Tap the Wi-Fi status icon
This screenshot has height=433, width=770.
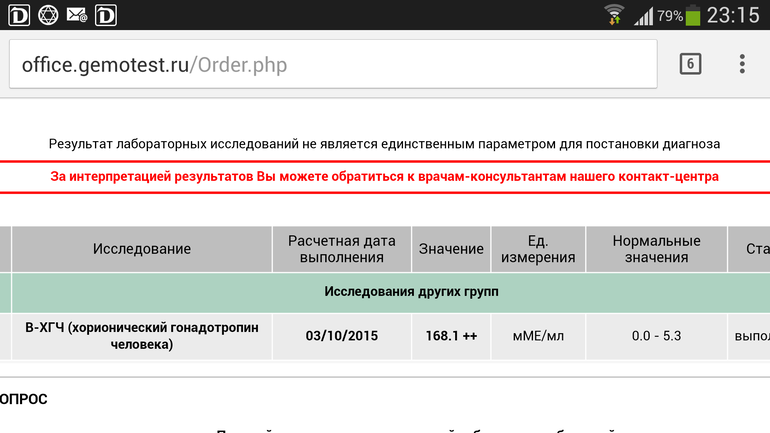(x=614, y=15)
